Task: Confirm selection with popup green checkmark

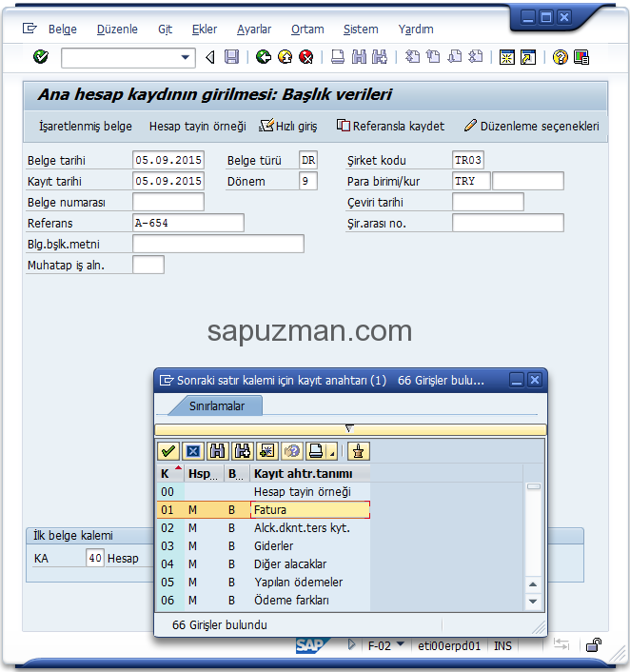Action: pyautogui.click(x=168, y=451)
